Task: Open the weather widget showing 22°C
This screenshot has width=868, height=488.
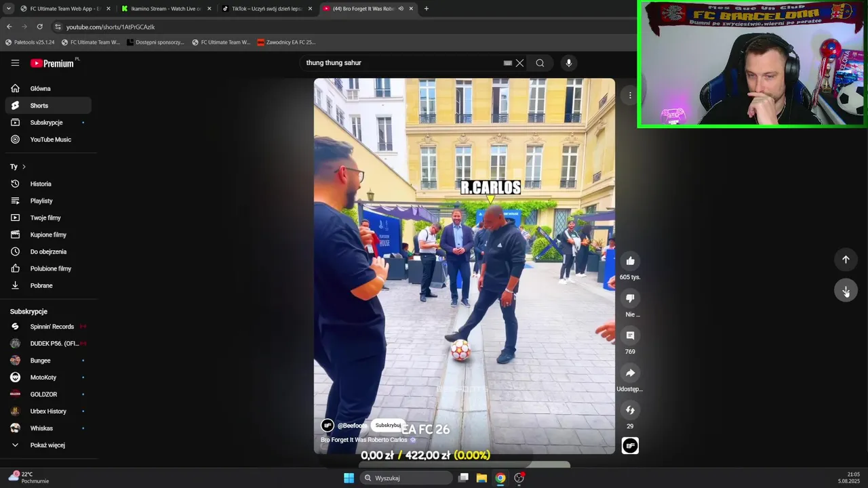Action: pyautogui.click(x=28, y=478)
